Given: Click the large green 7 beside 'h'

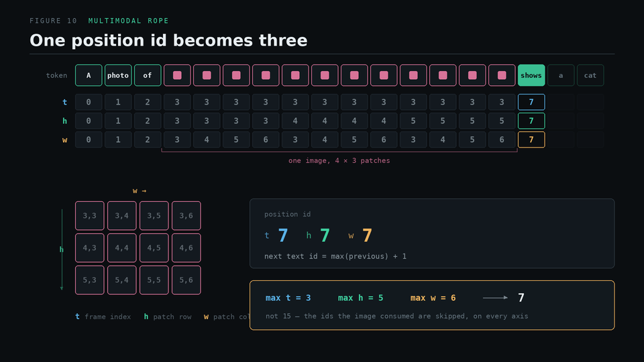Looking at the screenshot, I should point(325,235).
